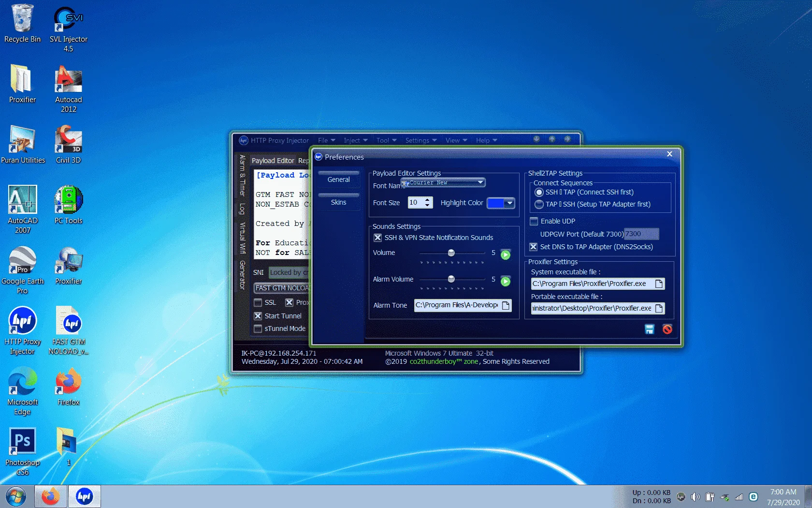Click co2thunderboy zone link
The width and height of the screenshot is (812, 508).
(x=444, y=361)
